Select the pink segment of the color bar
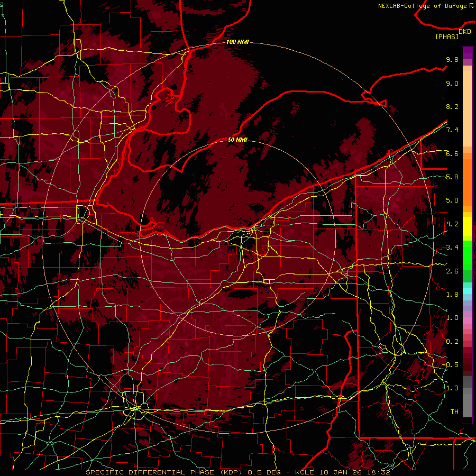The width and height of the screenshot is (476, 476). click(467, 321)
